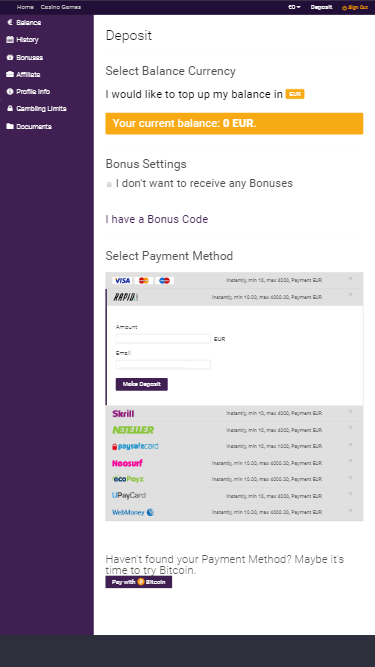
Task: Open Casino Games in the top menu
Action: click(x=61, y=7)
